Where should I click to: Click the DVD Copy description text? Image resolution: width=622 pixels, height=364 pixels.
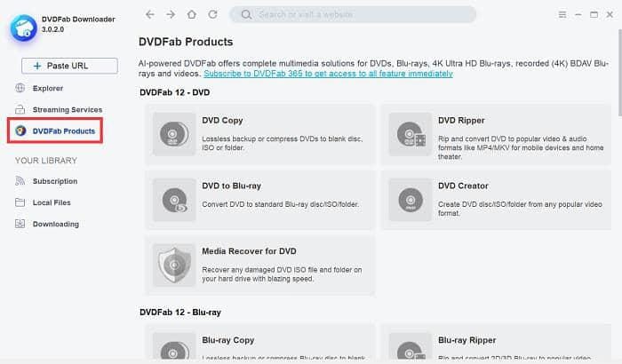282,143
